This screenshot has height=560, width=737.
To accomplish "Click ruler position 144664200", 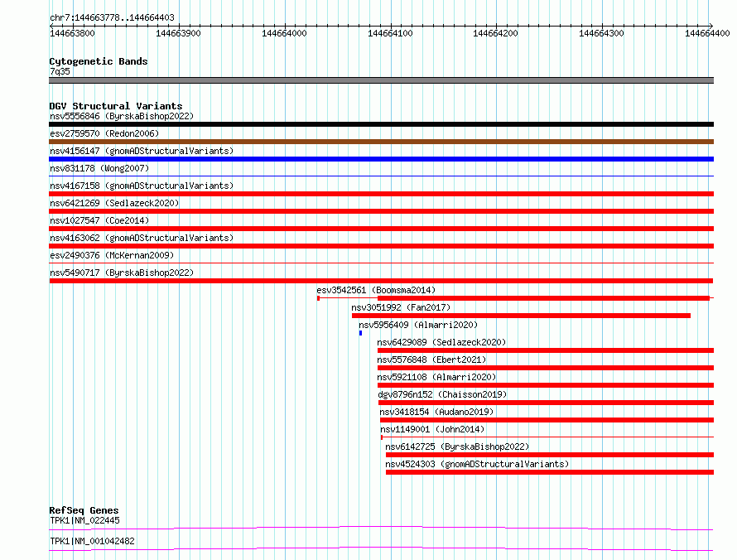I will click(x=495, y=33).
